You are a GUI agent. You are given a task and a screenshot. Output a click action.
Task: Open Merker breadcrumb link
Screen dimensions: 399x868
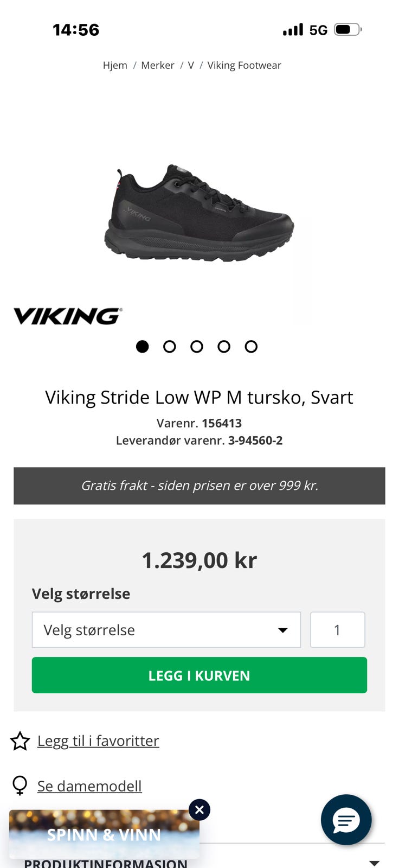[x=157, y=66]
